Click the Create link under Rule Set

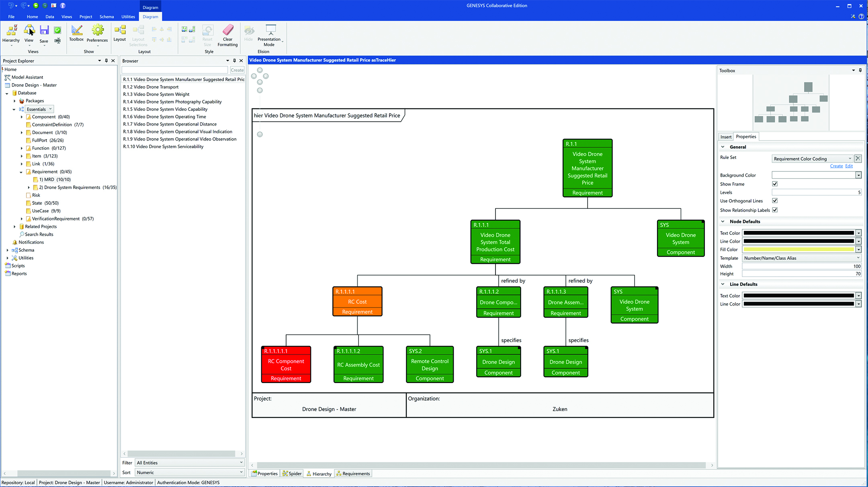coord(836,166)
